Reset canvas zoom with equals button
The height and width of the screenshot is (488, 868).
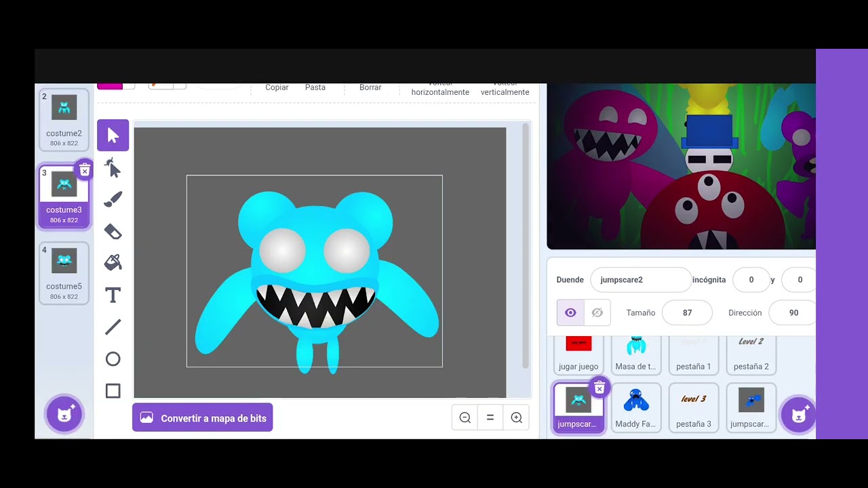[490, 418]
